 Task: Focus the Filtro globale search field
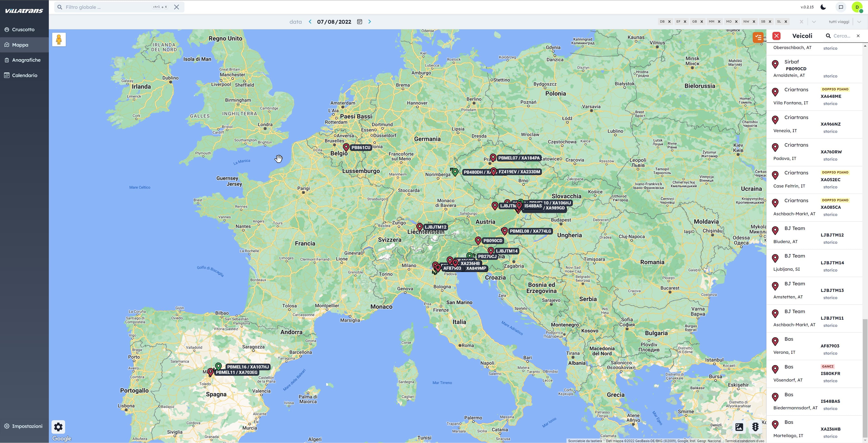click(108, 7)
